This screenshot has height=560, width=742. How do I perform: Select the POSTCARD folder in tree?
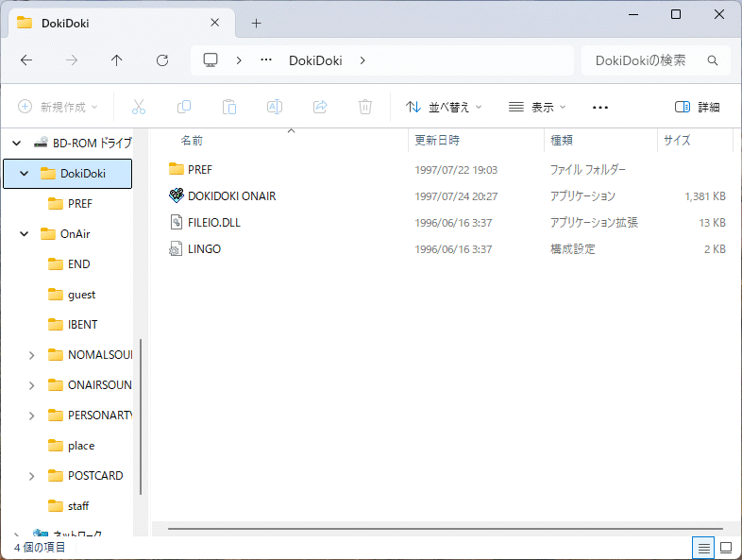95,476
